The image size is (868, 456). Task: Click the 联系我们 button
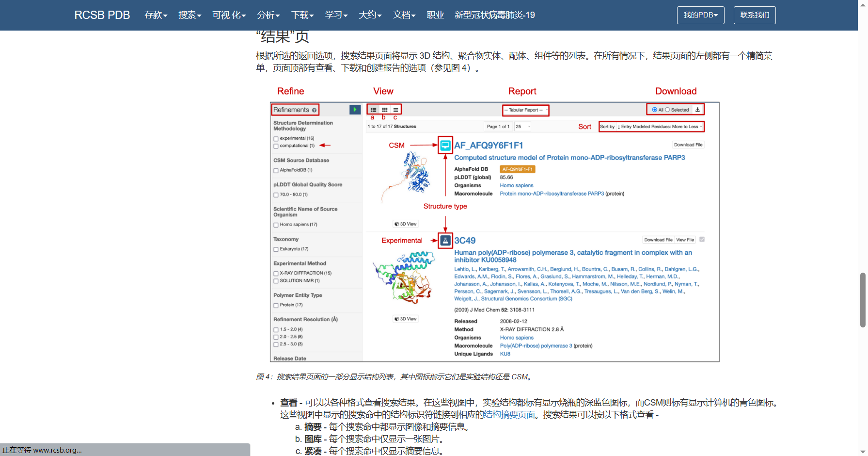coord(754,15)
